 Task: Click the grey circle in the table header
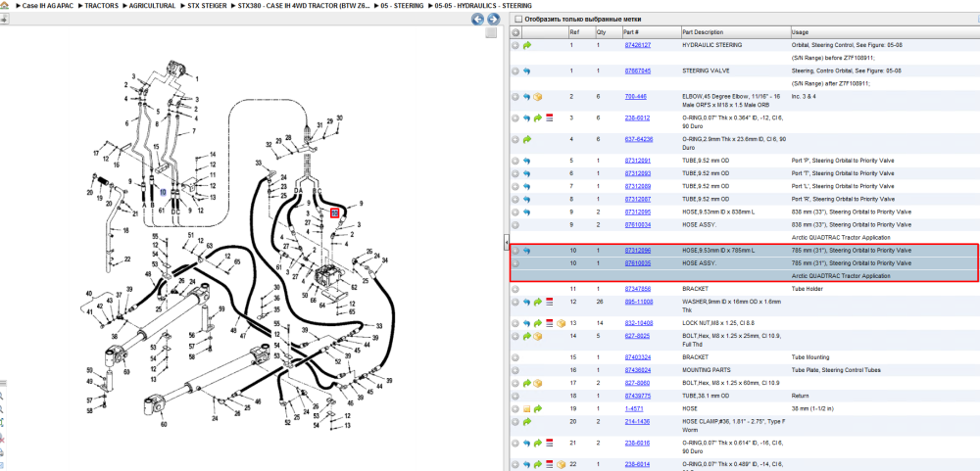[x=515, y=32]
